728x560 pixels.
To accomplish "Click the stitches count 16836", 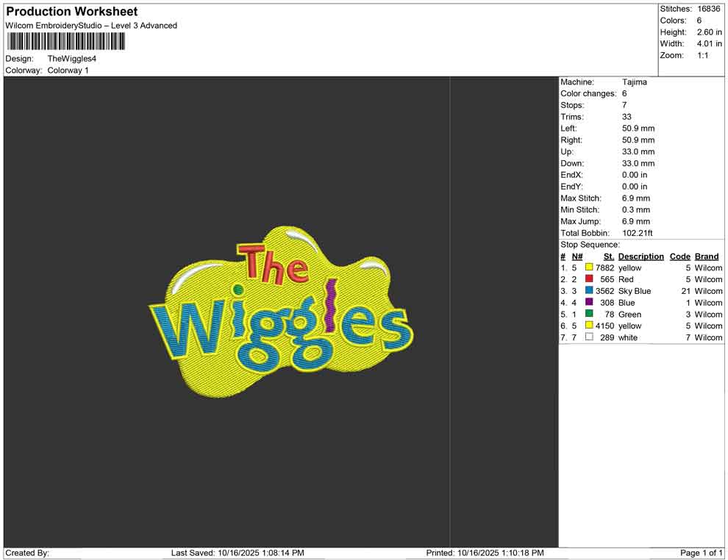I will 708,9.
